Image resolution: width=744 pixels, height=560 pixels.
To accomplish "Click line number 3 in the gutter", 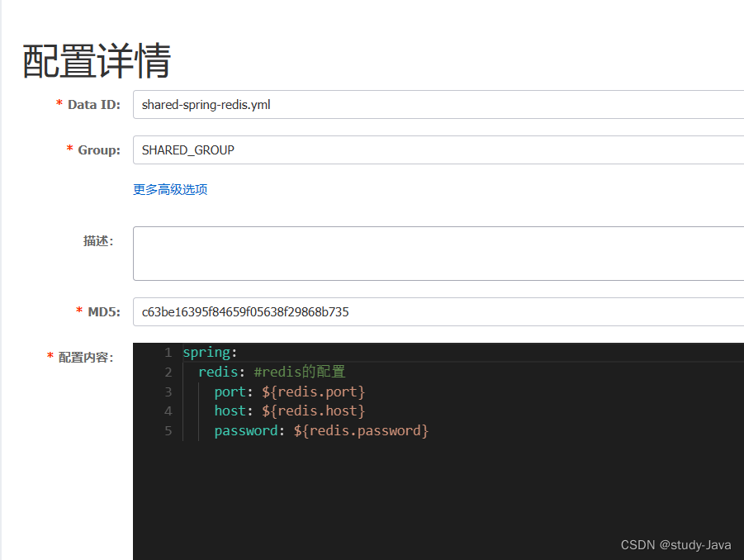I will [x=168, y=392].
